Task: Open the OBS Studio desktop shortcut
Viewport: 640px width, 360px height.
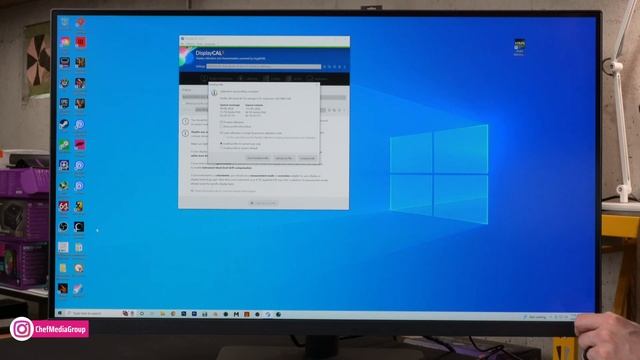Action: 64,227
